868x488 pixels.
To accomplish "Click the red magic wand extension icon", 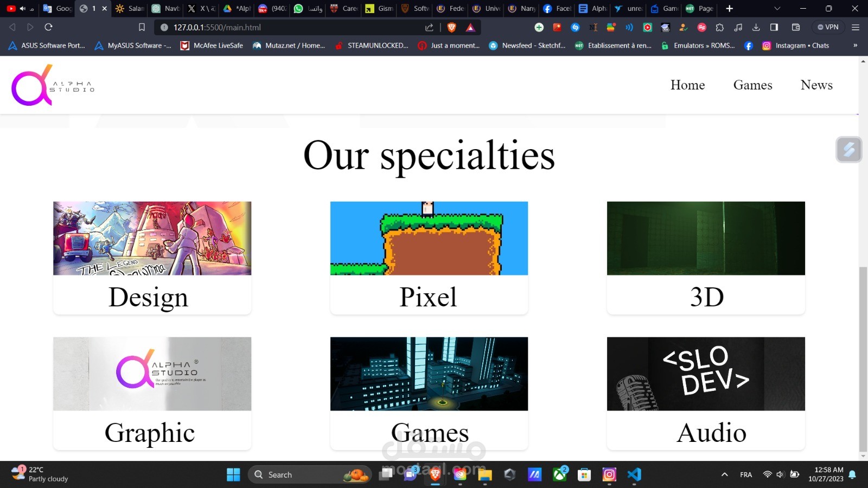I will (557, 27).
